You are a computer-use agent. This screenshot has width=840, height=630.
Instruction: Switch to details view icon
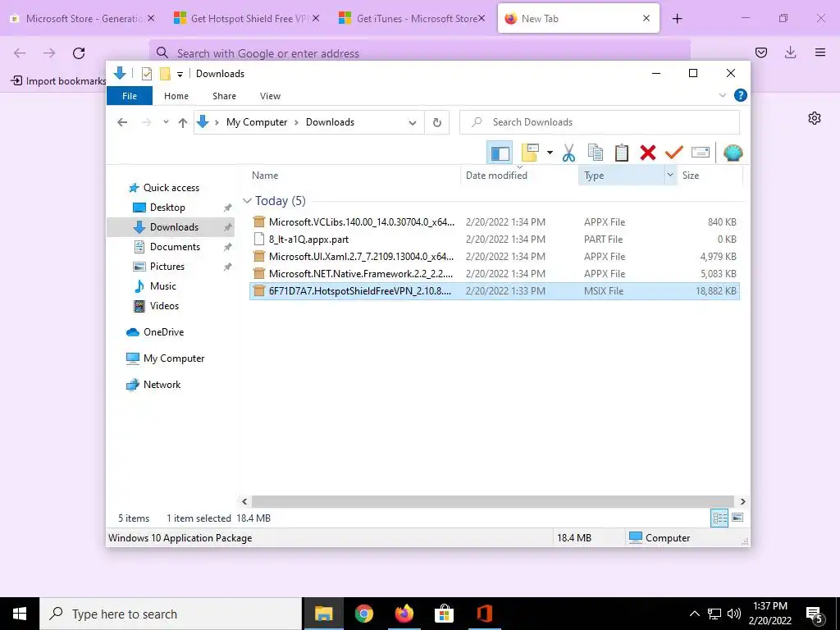click(719, 518)
